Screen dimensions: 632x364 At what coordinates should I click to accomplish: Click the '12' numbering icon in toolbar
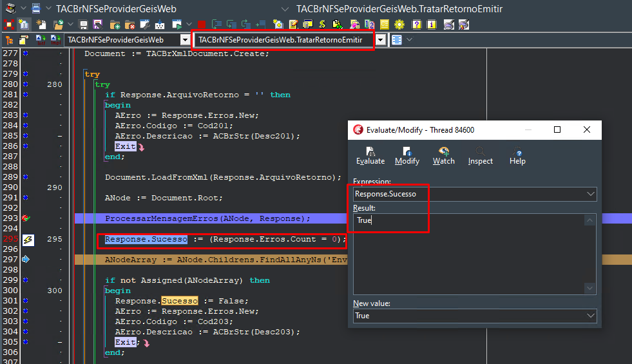click(x=369, y=24)
